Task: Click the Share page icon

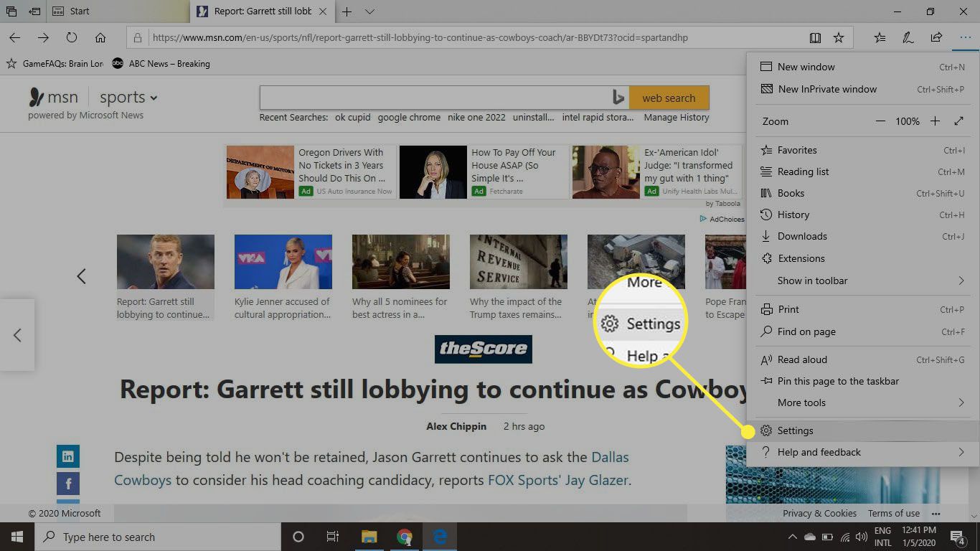Action: (936, 37)
